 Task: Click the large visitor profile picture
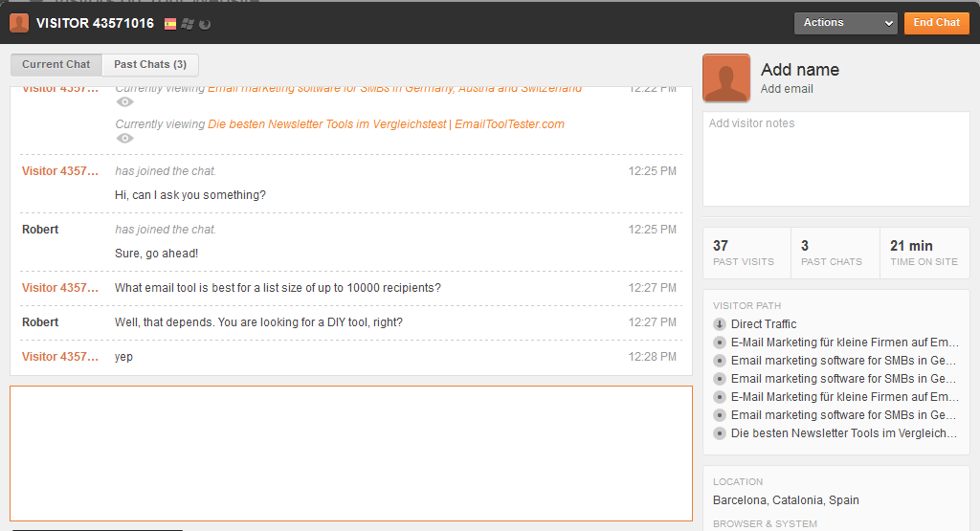pos(726,77)
